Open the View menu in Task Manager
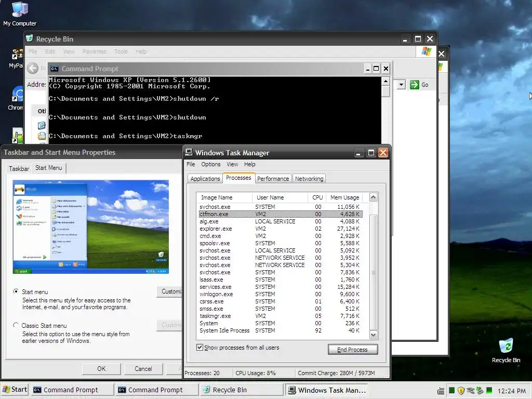This screenshot has width=532, height=399. [x=232, y=164]
